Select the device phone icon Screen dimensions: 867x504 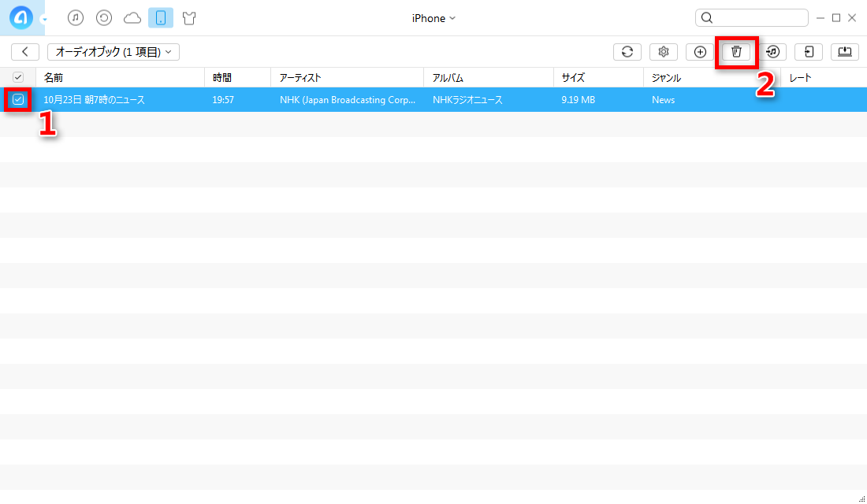(161, 18)
